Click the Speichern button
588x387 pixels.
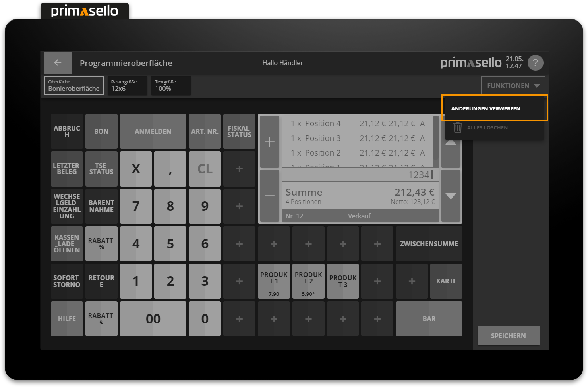coord(508,336)
